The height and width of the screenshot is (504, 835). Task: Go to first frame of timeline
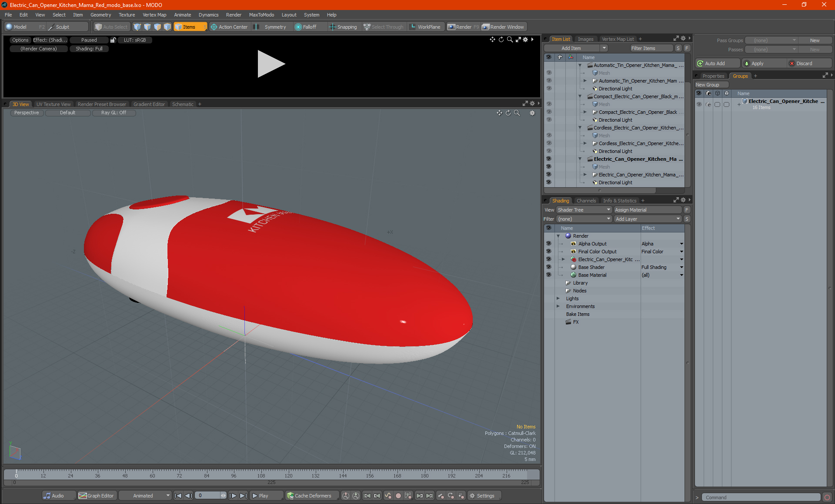click(x=178, y=496)
